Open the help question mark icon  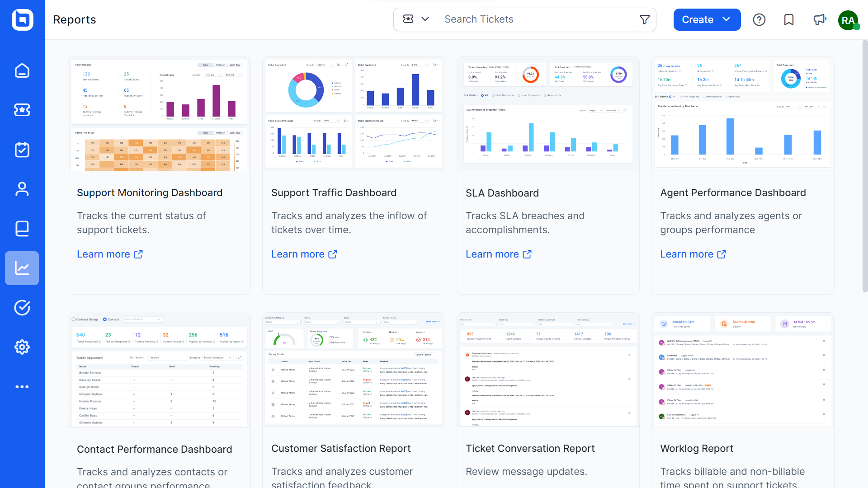tap(759, 19)
